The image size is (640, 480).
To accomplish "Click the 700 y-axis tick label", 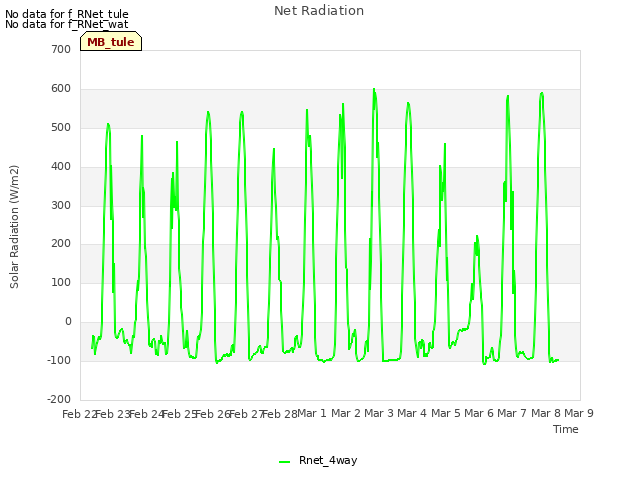I will (x=61, y=49).
